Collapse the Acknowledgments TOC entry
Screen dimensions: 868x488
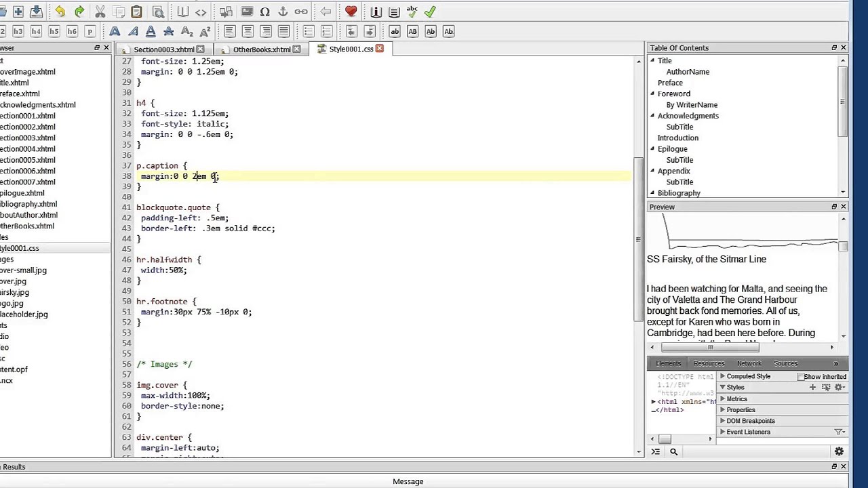652,116
